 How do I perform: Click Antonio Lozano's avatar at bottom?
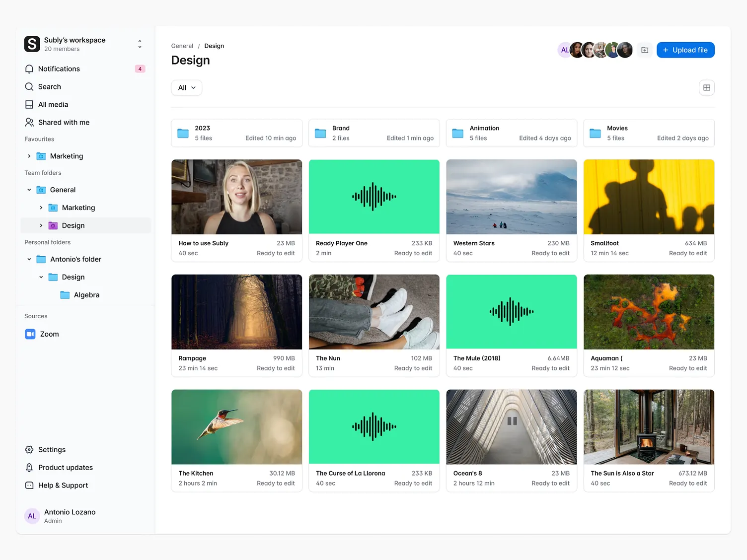tap(32, 516)
